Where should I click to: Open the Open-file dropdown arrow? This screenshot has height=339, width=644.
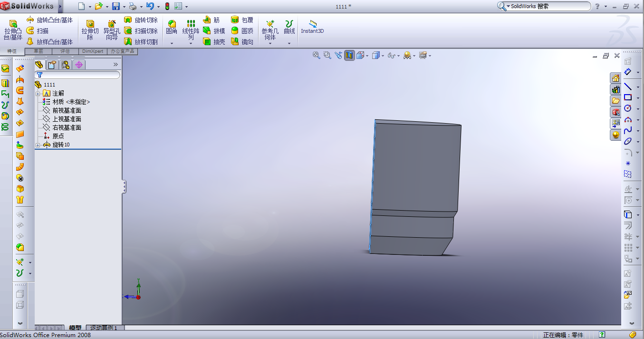pyautogui.click(x=106, y=7)
